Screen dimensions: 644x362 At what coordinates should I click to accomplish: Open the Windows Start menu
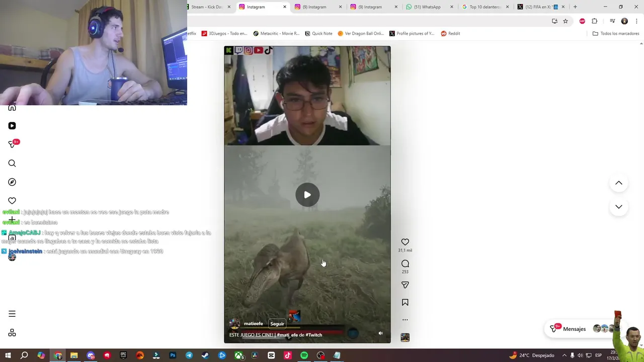click(8, 355)
